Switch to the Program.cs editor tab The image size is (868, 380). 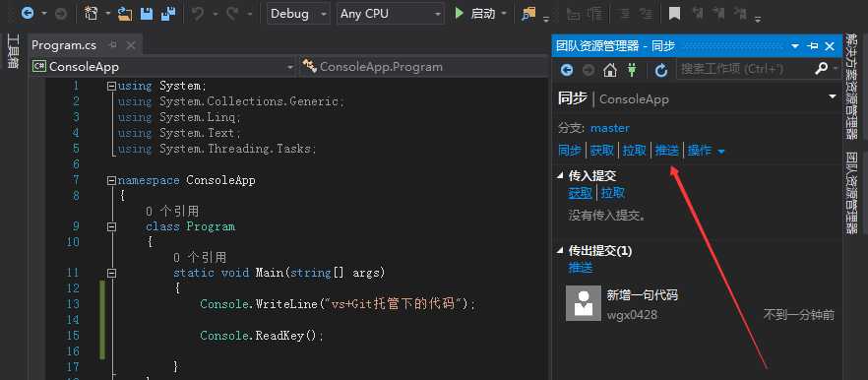click(x=64, y=45)
